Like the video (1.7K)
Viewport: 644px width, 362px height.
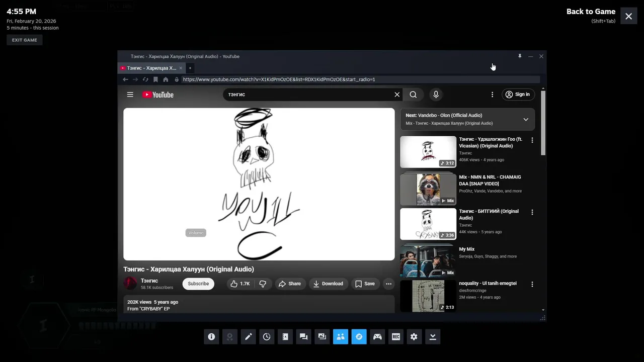coord(240,284)
